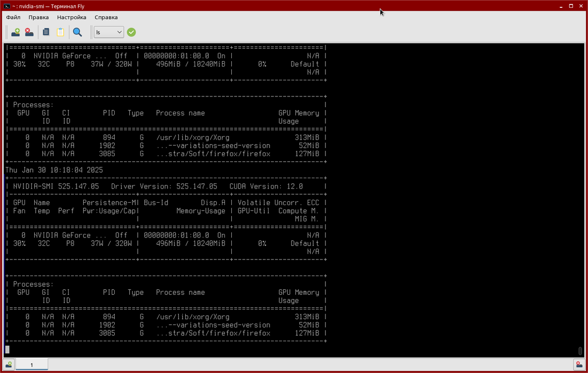Image resolution: width=588 pixels, height=373 pixels.
Task: Click 'CUDA Version: 12.0' text
Action: 266,186
